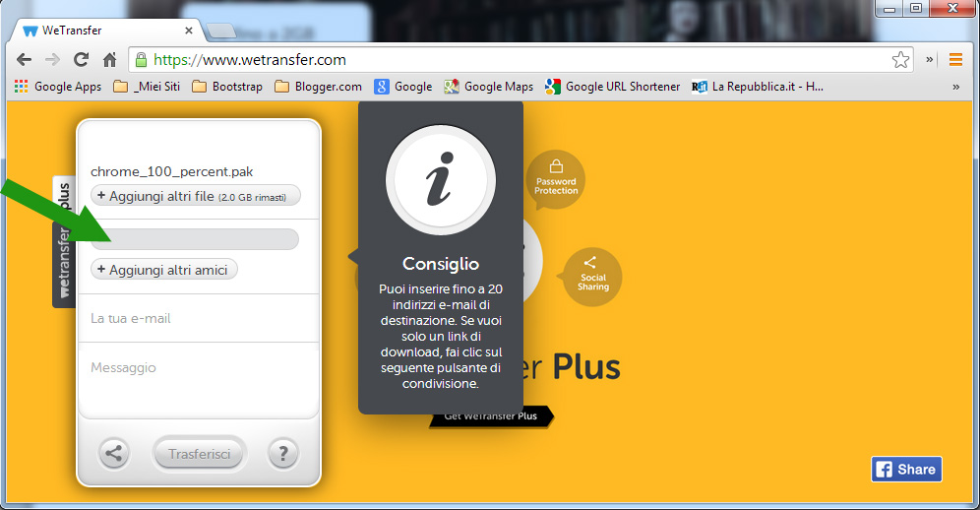Image resolution: width=980 pixels, height=510 pixels.
Task: Open the Google Maps bookmark
Action: click(489, 87)
